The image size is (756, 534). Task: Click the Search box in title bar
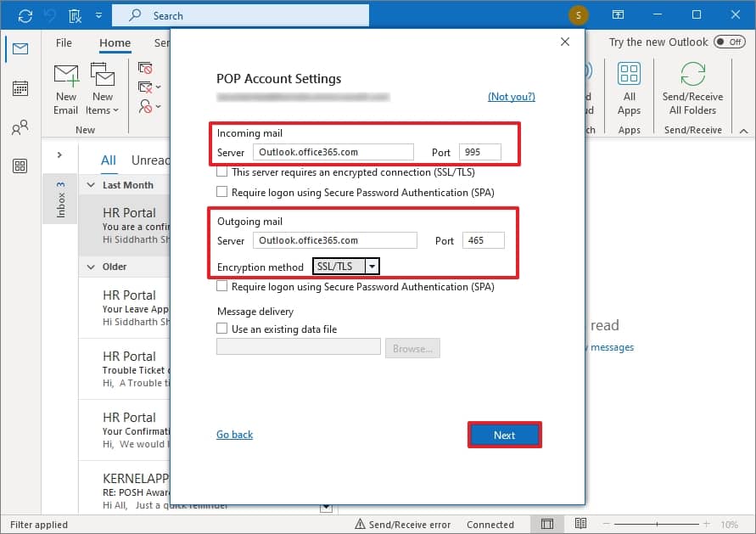tap(241, 15)
